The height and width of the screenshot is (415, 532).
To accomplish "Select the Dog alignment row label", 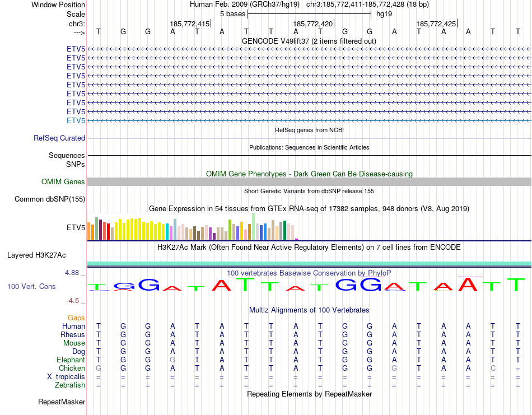I will (78, 352).
